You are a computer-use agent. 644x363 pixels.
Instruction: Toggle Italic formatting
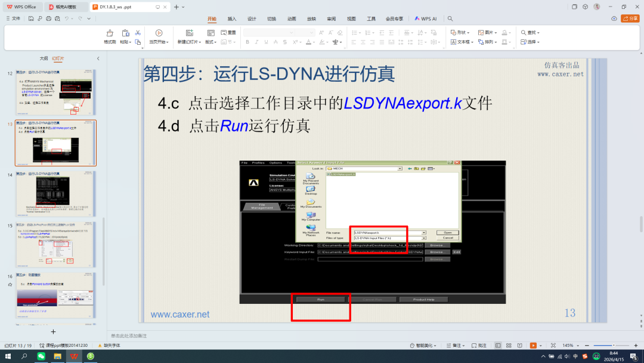click(x=256, y=42)
